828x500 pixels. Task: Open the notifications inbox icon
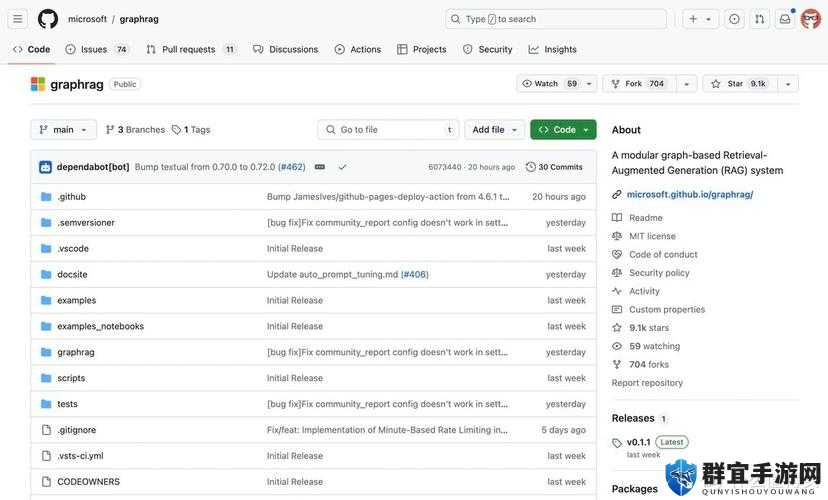(x=785, y=19)
